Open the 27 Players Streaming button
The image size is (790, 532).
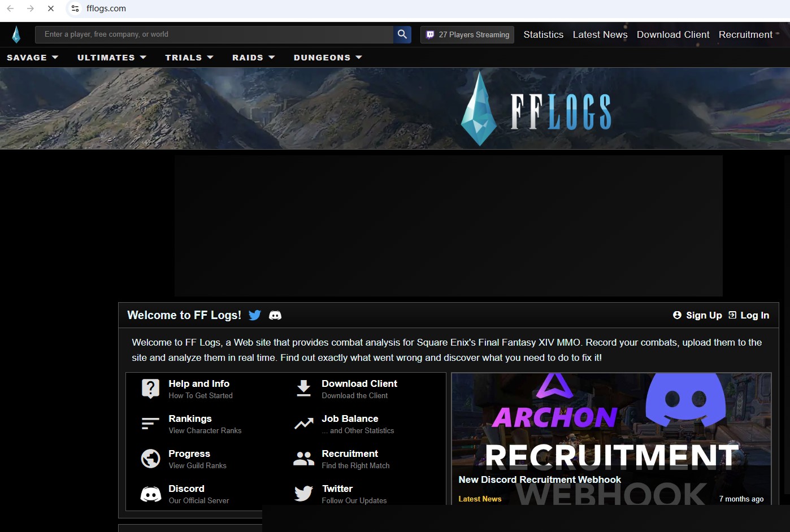tap(467, 34)
